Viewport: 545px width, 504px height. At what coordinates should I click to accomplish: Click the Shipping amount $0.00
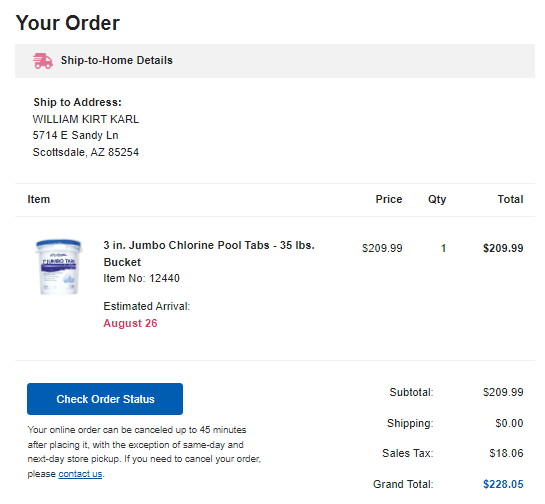pyautogui.click(x=509, y=423)
